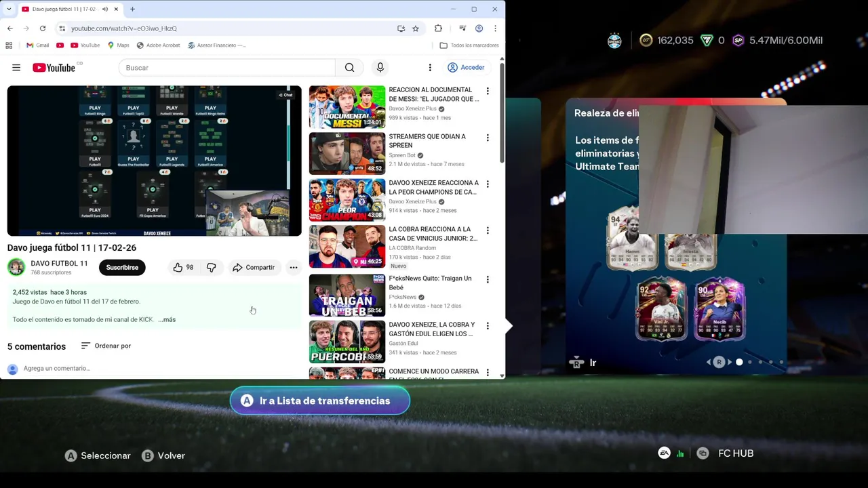Open YouTube settings three-dot menu

[430, 68]
